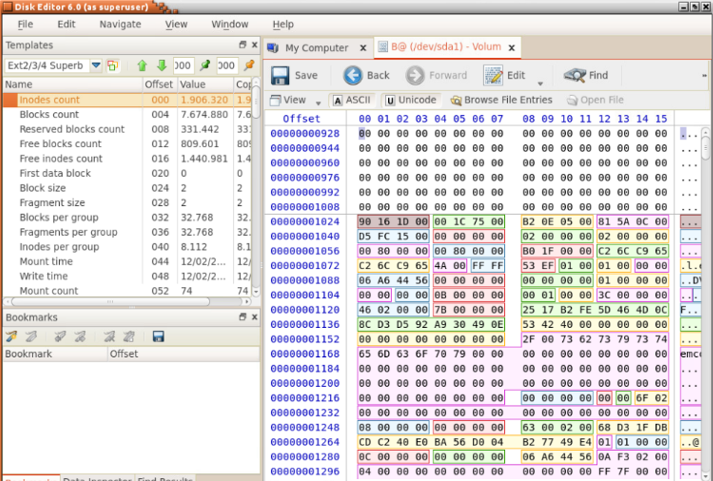Open Find with the binoculars icon

[x=574, y=75]
